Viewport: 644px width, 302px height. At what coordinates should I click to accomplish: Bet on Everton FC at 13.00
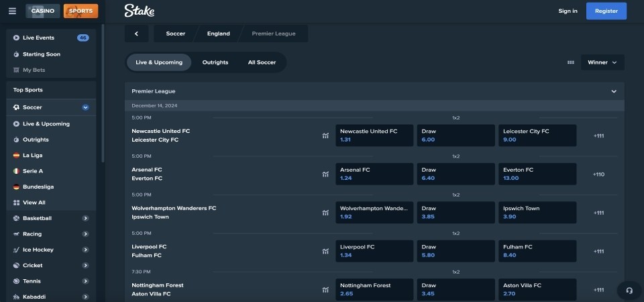[537, 174]
